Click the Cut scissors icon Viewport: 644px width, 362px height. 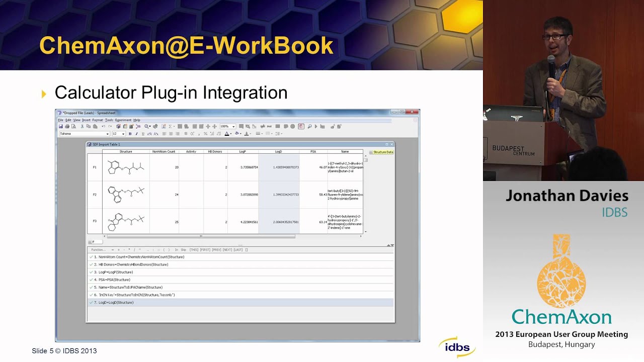point(82,126)
